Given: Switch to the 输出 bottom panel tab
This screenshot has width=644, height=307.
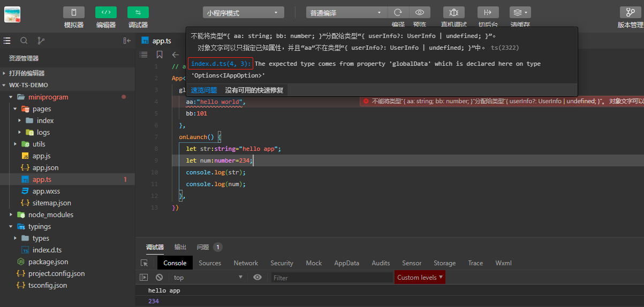Looking at the screenshot, I should 180,247.
